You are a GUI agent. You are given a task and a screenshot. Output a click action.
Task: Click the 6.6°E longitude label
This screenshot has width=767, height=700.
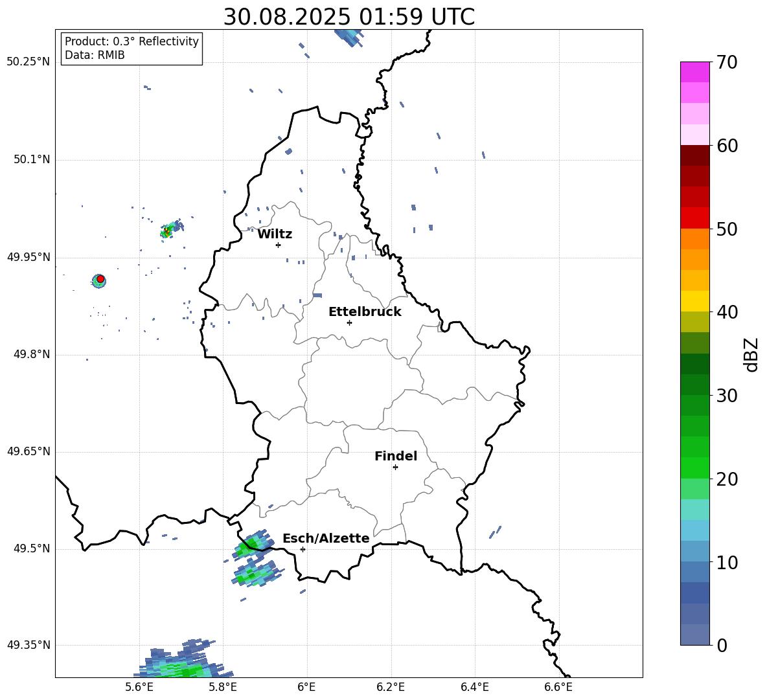pyautogui.click(x=558, y=687)
